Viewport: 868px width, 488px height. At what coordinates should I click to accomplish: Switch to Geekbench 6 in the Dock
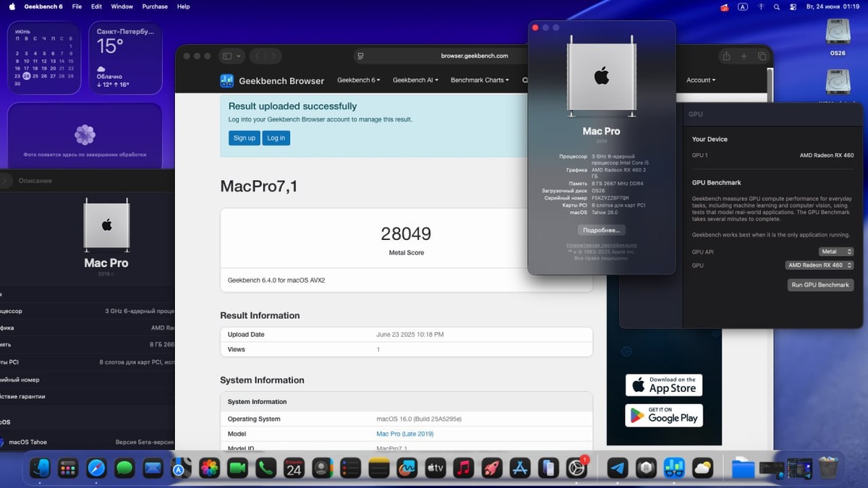(674, 468)
